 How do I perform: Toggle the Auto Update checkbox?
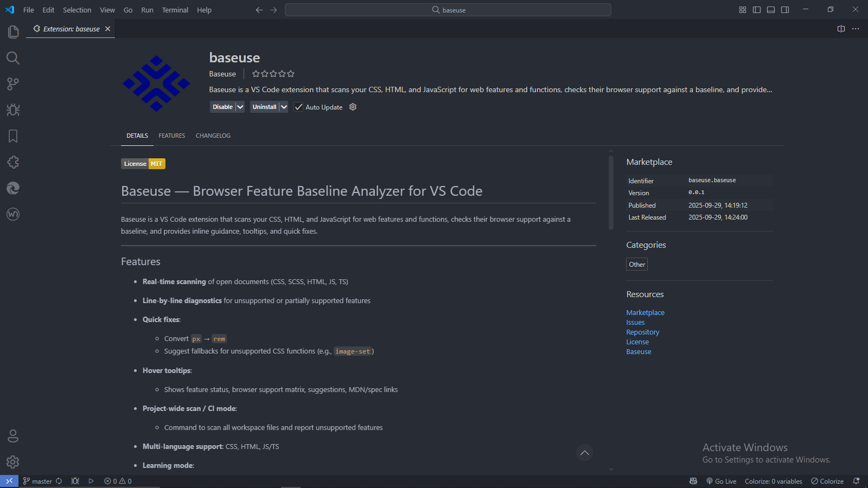tap(298, 107)
